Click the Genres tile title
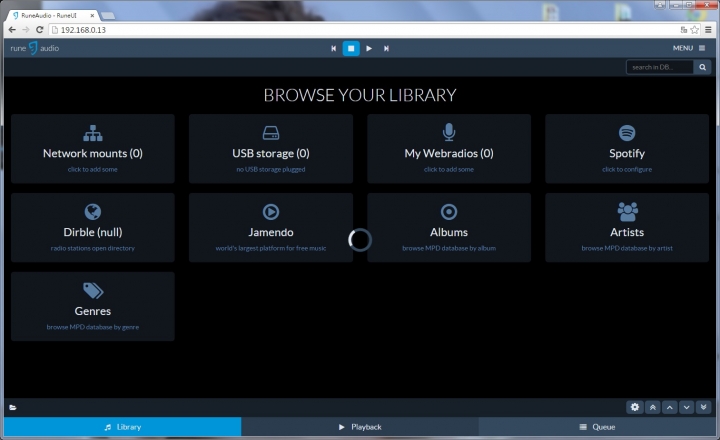The height and width of the screenshot is (440, 720). point(93,311)
